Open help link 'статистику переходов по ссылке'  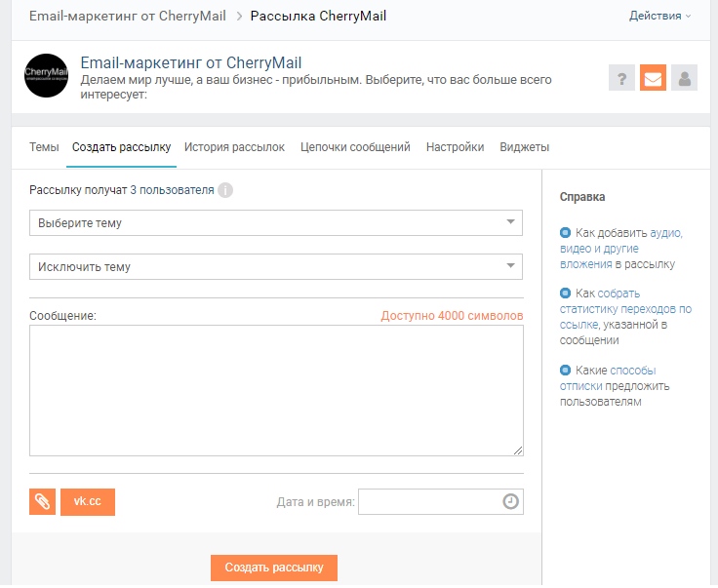(625, 309)
